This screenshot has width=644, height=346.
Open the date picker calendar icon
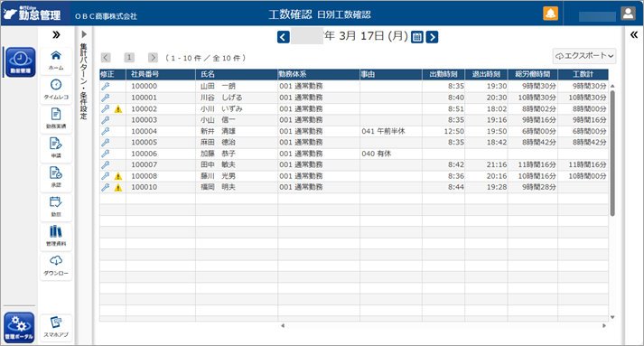(417, 37)
